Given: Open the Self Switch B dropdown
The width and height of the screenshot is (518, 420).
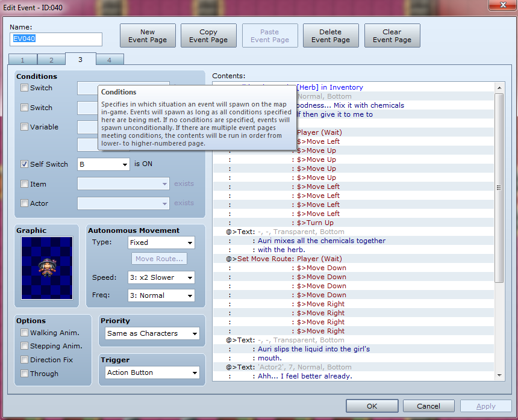Looking at the screenshot, I should tap(104, 164).
